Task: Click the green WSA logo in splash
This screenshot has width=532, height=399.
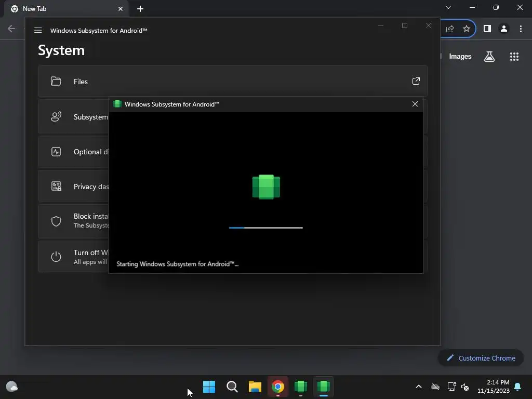Action: click(266, 187)
